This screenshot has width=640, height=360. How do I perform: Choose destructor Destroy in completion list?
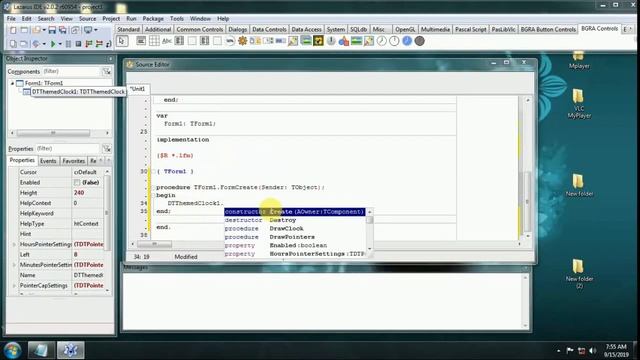click(294, 220)
